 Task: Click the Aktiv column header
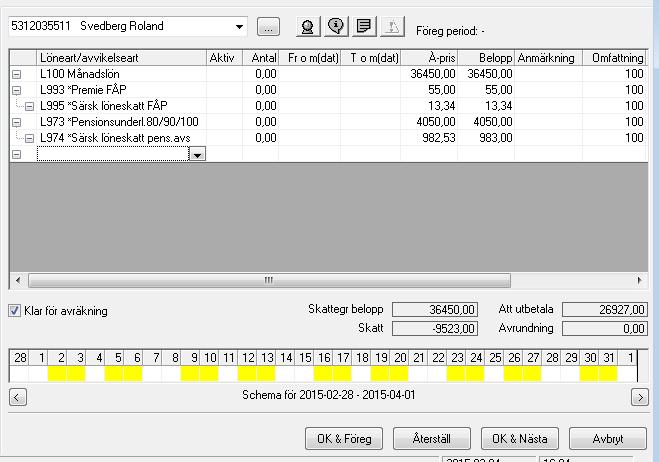coord(224,58)
